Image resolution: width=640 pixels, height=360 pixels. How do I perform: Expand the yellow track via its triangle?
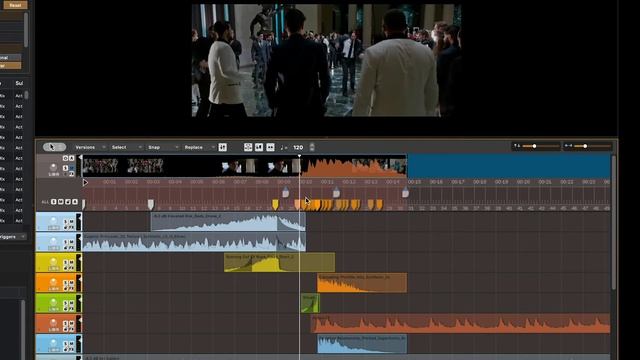point(79,258)
